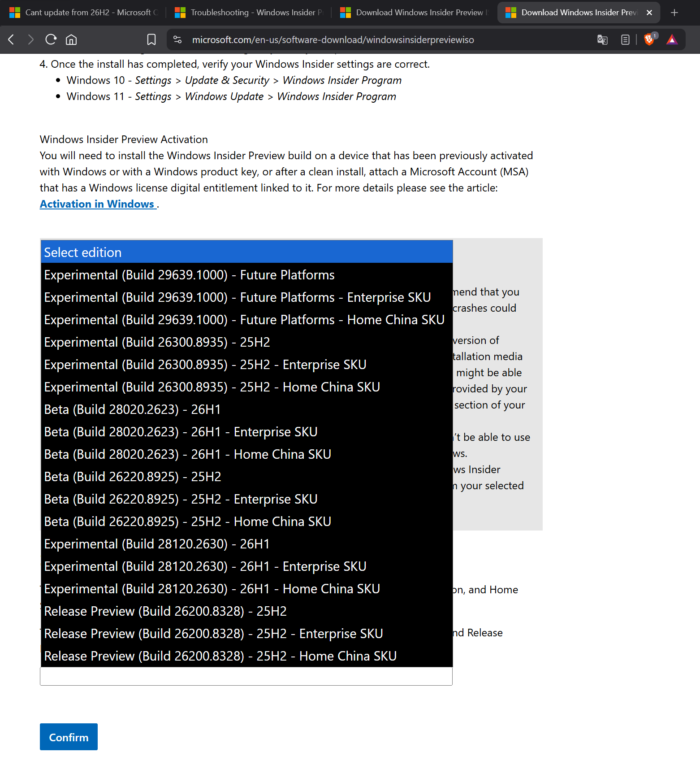
Task: Open Brave Shields icon
Action: click(x=649, y=39)
